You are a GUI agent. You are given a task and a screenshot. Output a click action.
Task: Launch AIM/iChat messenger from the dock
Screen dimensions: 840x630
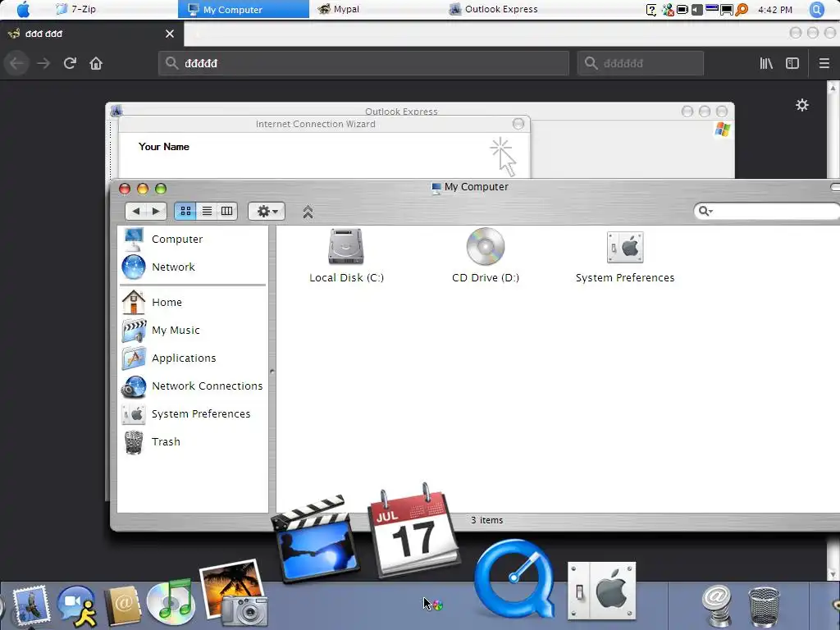pos(76,605)
